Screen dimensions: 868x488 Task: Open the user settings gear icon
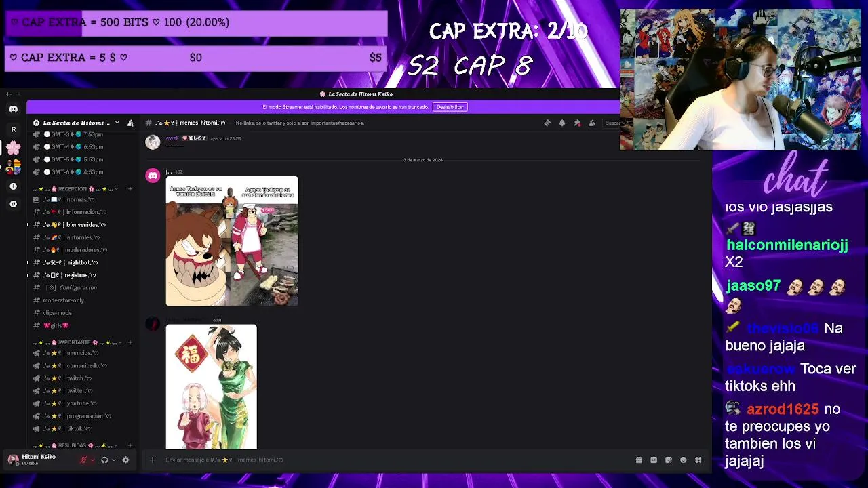click(x=125, y=460)
